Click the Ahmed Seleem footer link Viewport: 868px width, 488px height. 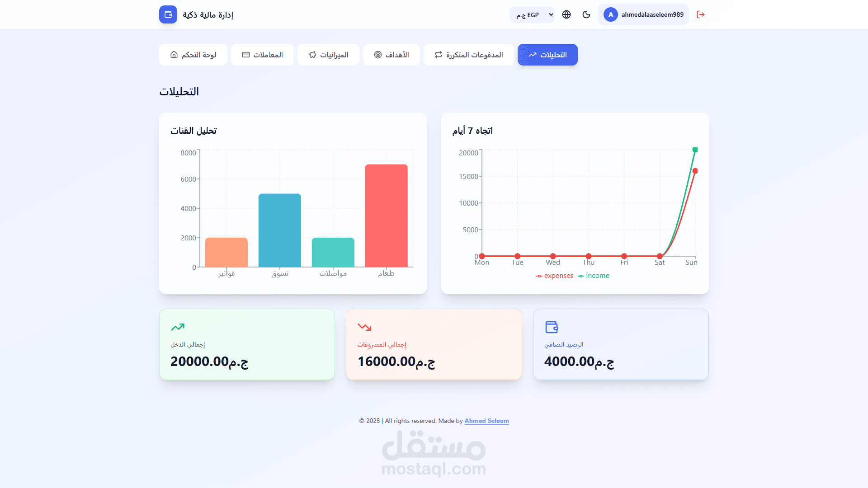click(x=486, y=421)
